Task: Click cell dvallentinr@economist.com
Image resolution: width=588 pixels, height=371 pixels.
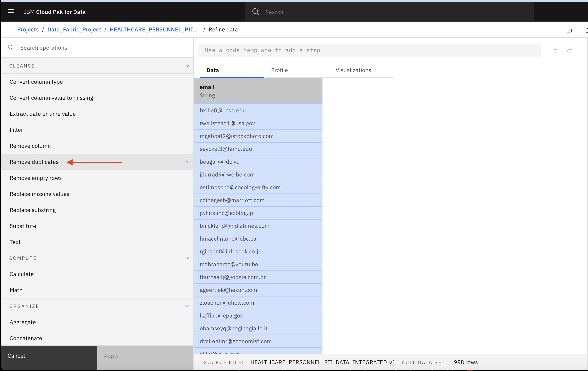Action: pos(258,341)
